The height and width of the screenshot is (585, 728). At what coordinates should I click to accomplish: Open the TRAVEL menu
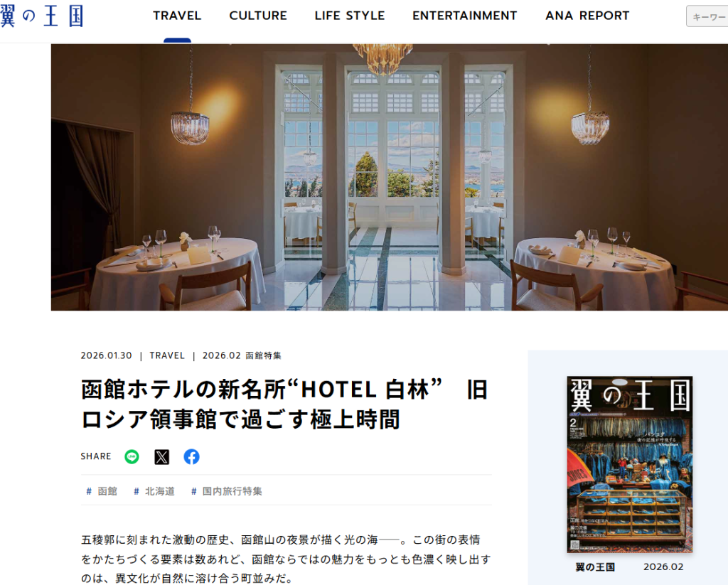pyautogui.click(x=177, y=16)
